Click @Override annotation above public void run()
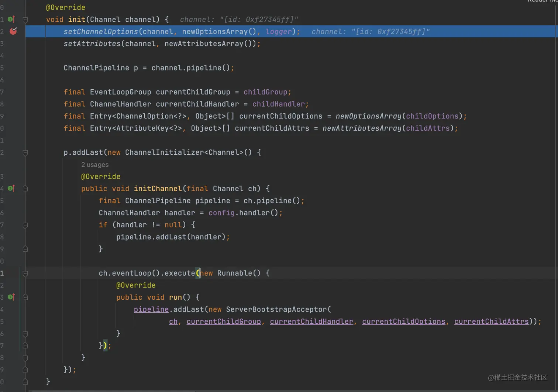Screen dimensions: 558x392 136,285
